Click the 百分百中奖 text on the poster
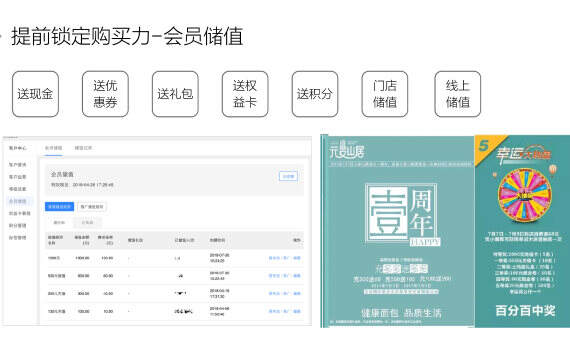The image size is (570, 360). coord(525,311)
